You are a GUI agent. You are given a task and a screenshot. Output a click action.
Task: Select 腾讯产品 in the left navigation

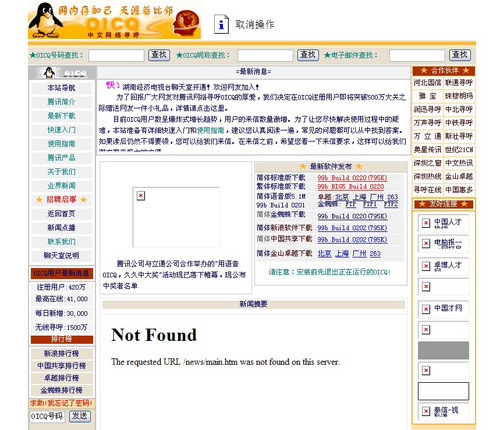coord(62,158)
